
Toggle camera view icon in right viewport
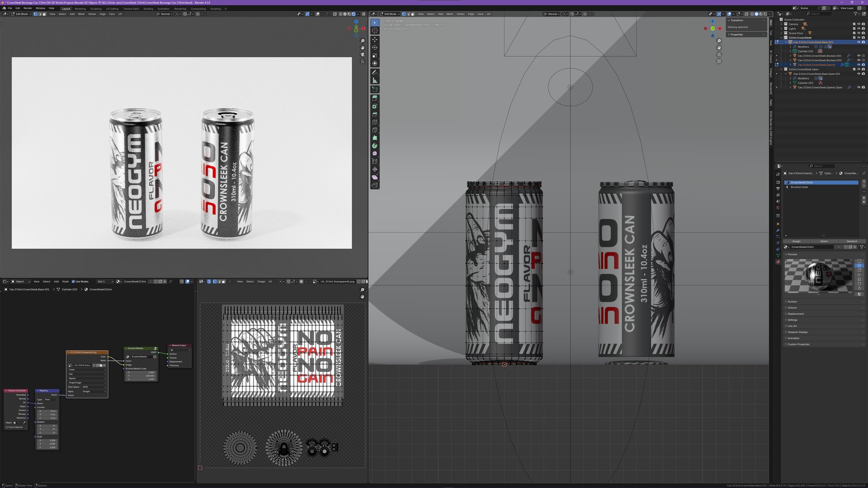click(719, 55)
